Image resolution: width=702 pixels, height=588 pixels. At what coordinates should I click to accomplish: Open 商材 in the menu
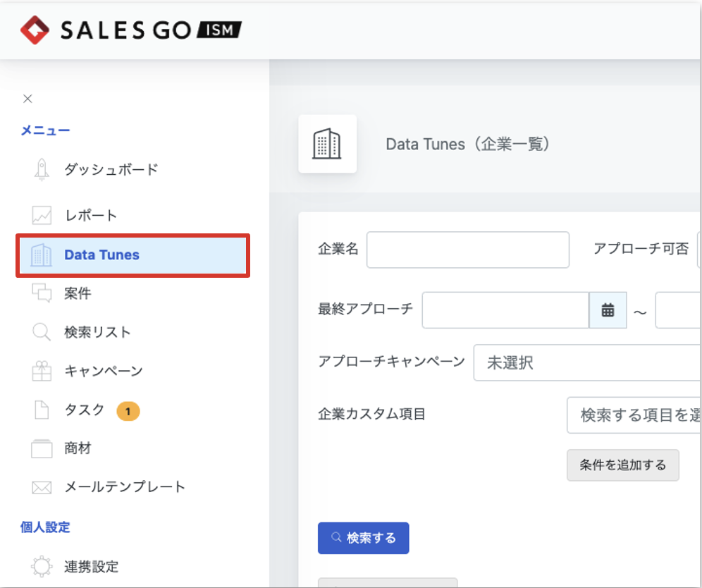78,448
